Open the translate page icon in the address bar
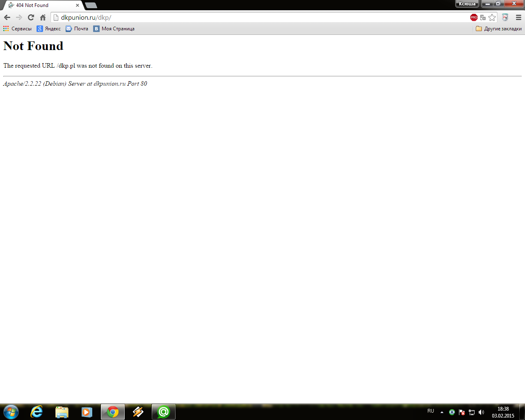The image size is (525, 420). pos(483,18)
